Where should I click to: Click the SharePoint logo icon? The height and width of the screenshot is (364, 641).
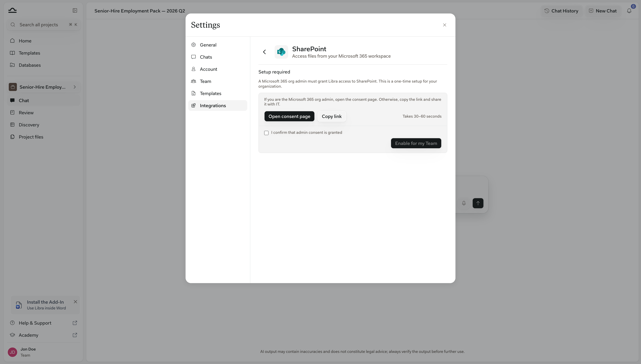pos(281,52)
